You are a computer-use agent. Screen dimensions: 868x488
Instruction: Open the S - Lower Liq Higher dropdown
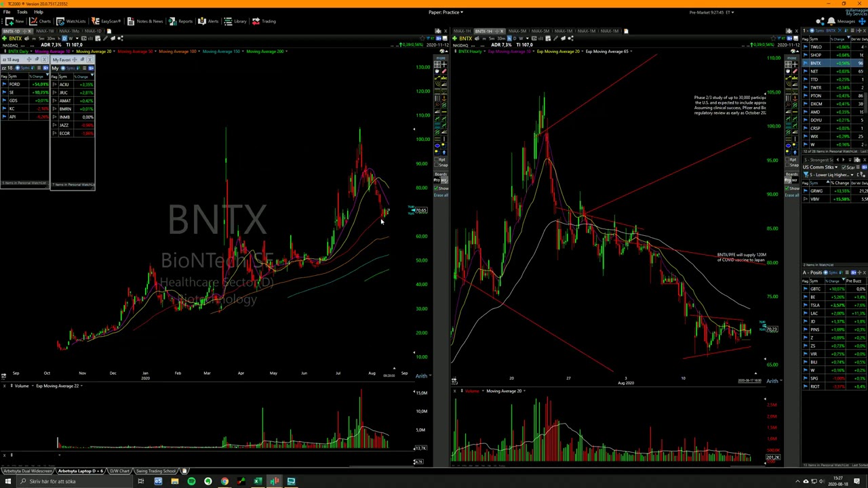[832, 175]
